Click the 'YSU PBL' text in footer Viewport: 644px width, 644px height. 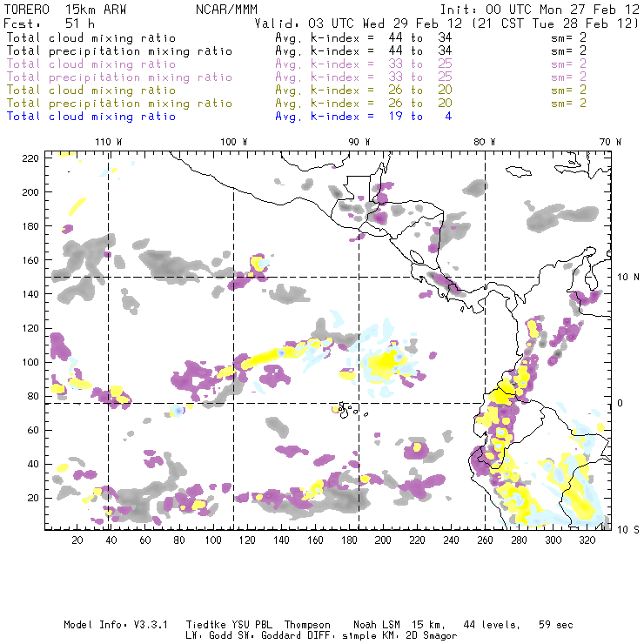pyautogui.click(x=252, y=625)
